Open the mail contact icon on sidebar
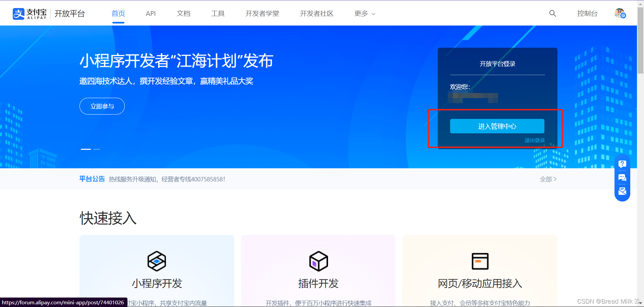The width and height of the screenshot is (644, 307). click(x=622, y=191)
